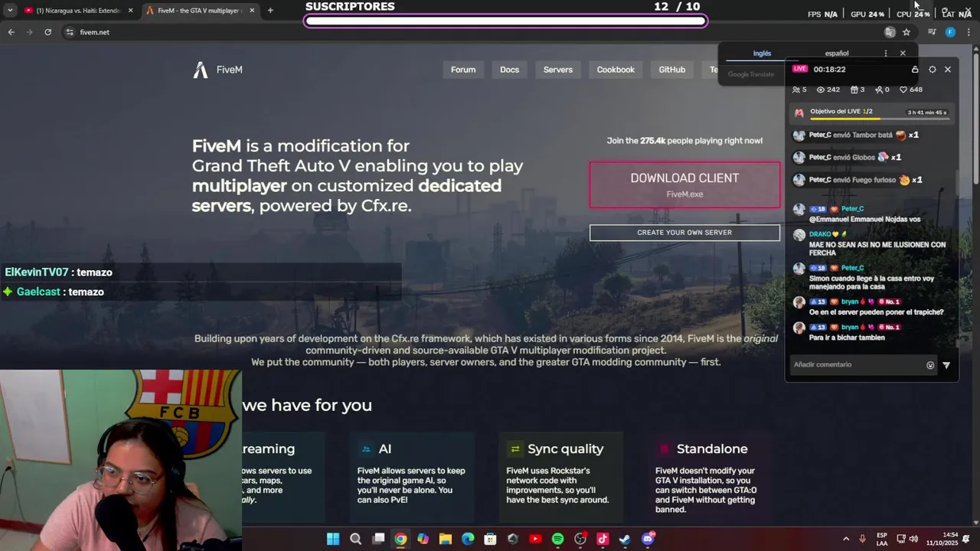Open the media controls icon in Chrome toolbar
Image resolution: width=980 pixels, height=551 pixels.
tap(932, 32)
